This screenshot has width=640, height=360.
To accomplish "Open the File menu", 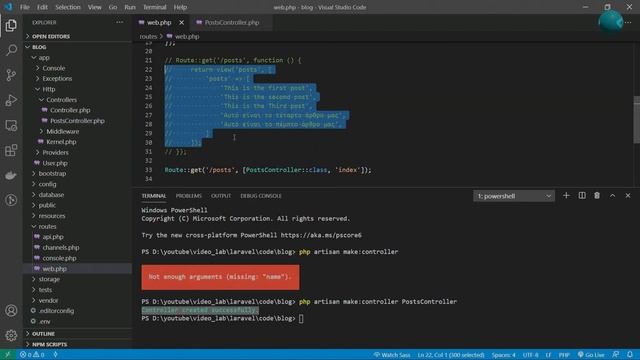I will click(25, 7).
